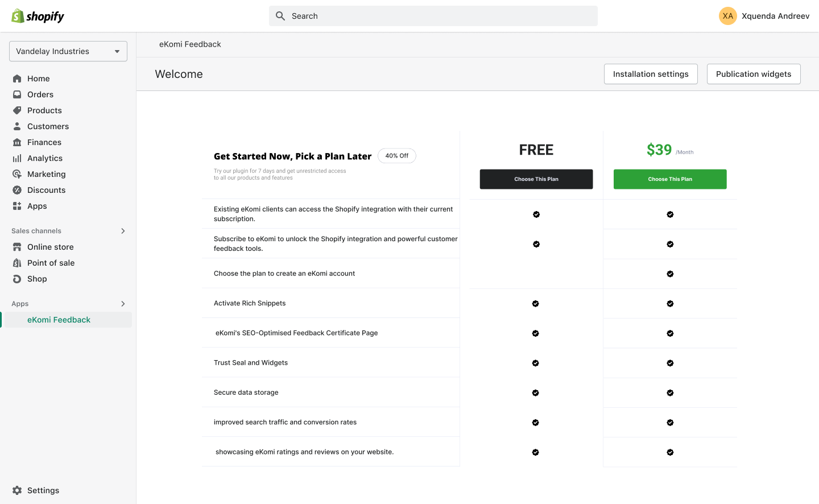
Task: Click the Shopify logo
Action: point(38,16)
